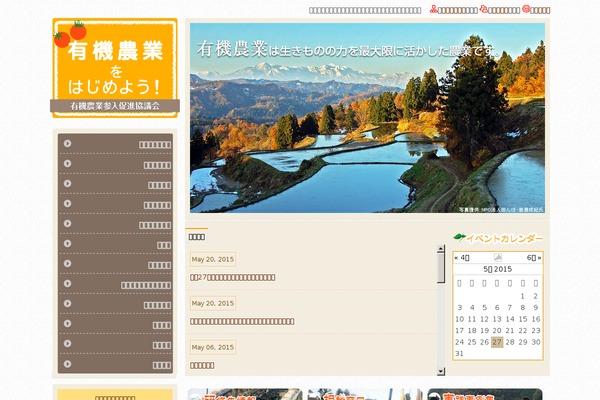Viewport: 600px width, 400px height.
Task: Click the May 06, 2015 date tag in the news list
Action: 213,347
